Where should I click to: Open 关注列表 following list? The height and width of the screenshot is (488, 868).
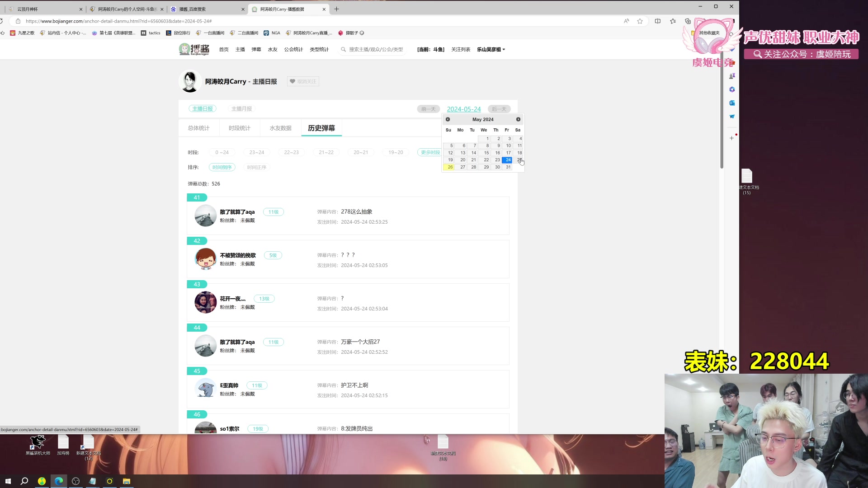click(x=460, y=49)
